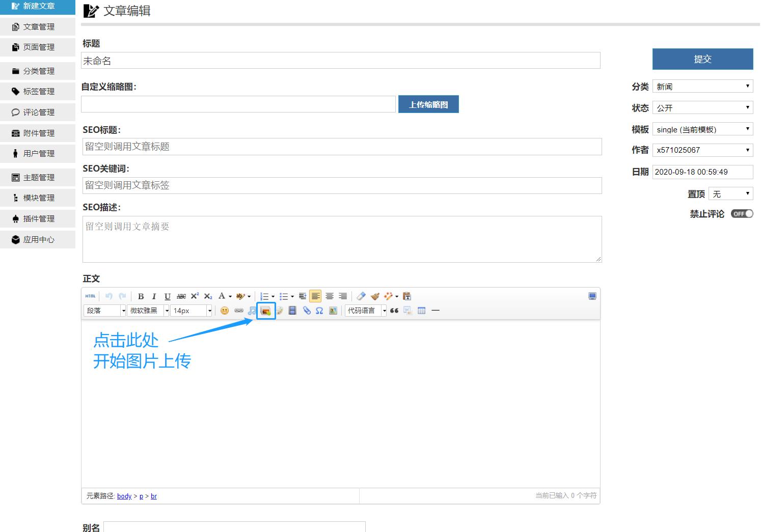
Task: Insert a hyperlink via chain icon
Action: 238,311
